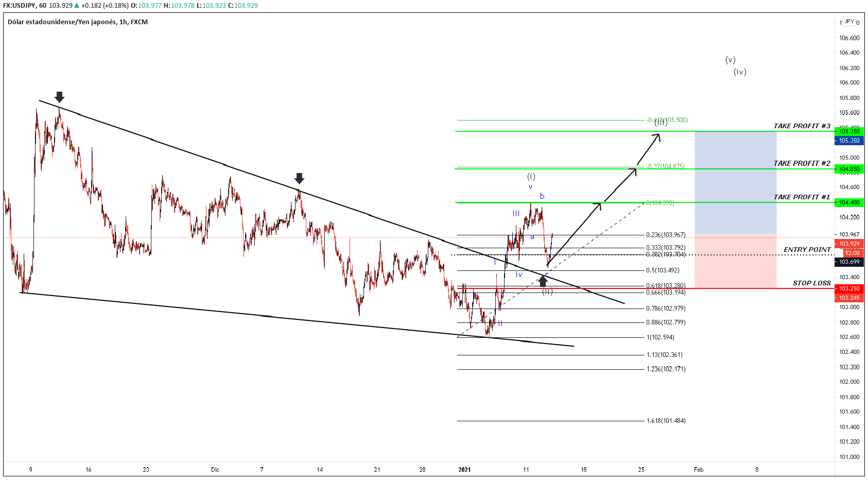Image resolution: width=868 pixels, height=480 pixels.
Task: Click the arrowhead reaching the Take Profit #3 line
Action: [657, 136]
